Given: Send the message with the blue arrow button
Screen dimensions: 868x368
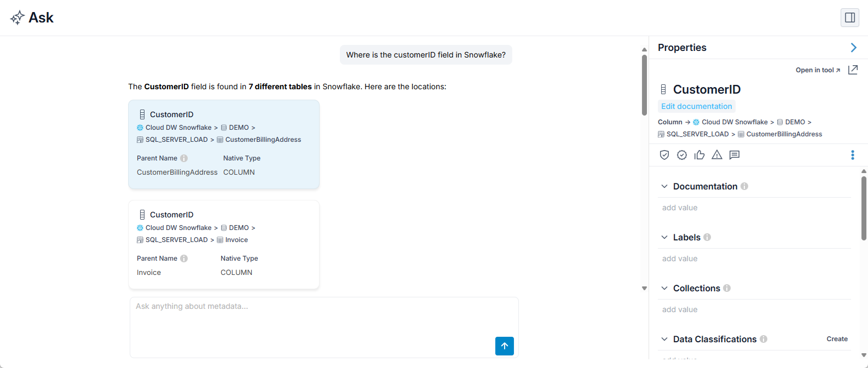Looking at the screenshot, I should click(505, 346).
